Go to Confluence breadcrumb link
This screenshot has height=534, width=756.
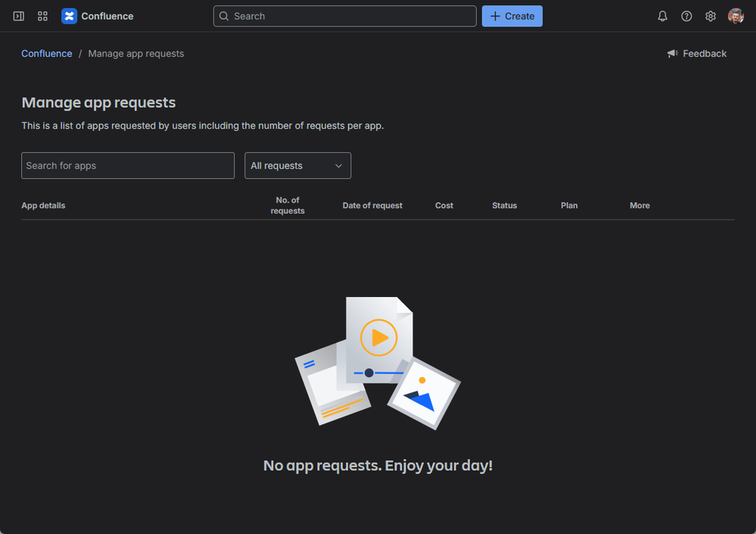[x=47, y=54]
